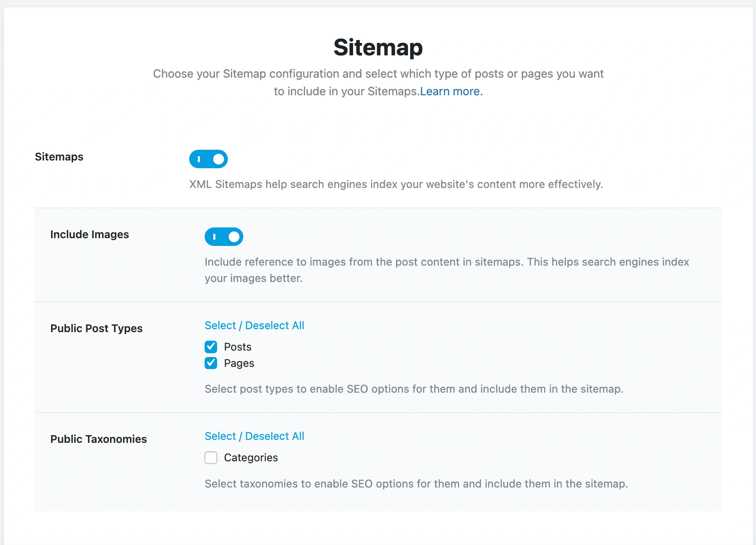The image size is (756, 545).
Task: Click the taxonomies help description text
Action: [416, 484]
